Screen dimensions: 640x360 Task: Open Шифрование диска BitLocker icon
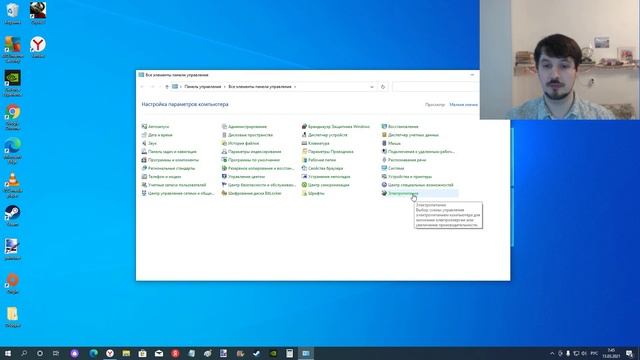(224, 193)
